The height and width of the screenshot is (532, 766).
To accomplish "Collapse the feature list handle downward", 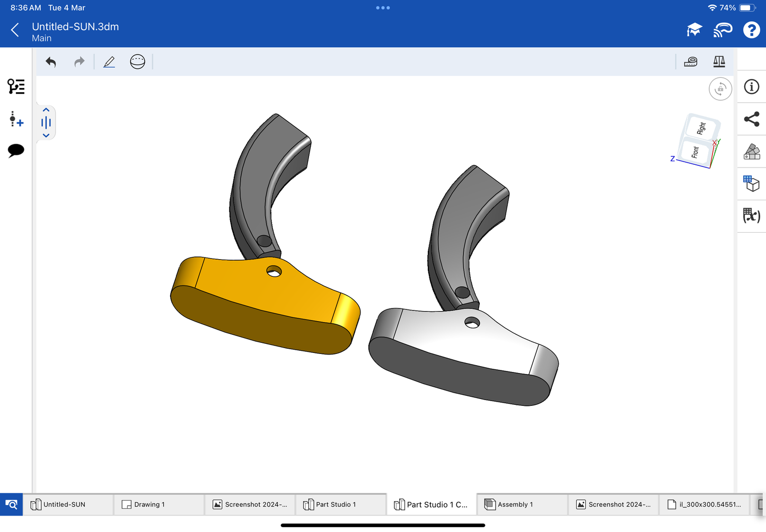I will pos(46,136).
